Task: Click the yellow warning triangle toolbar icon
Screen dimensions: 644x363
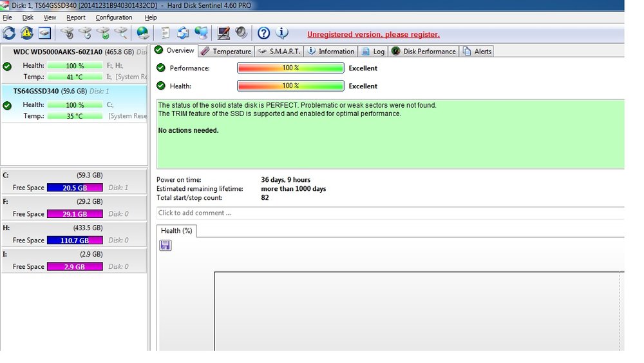Action: 26,33
